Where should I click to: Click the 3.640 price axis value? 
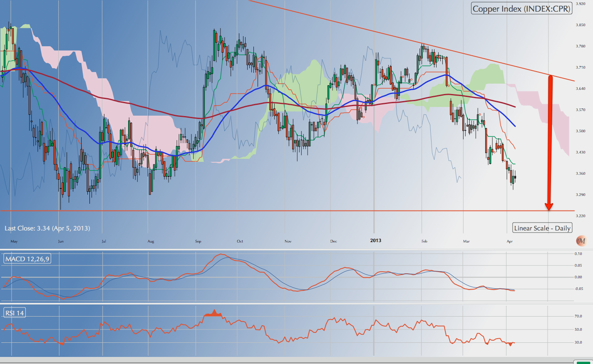[x=581, y=89]
